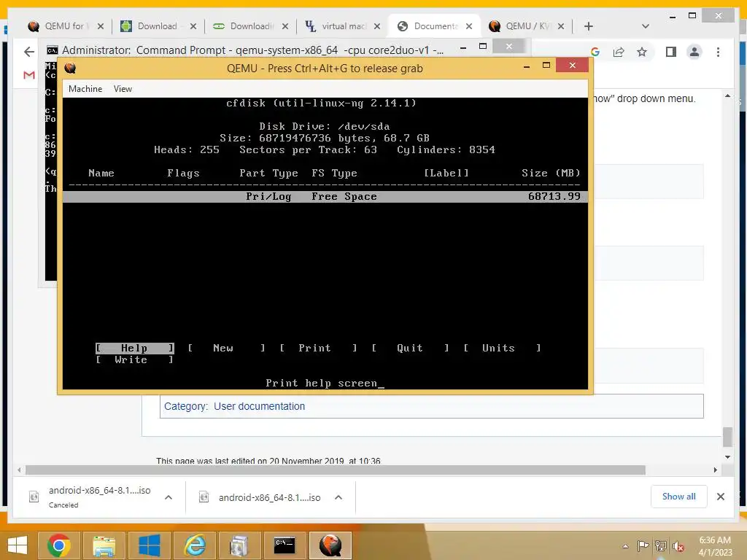Select the New option in cfdisk
The image size is (747, 560).
click(226, 348)
